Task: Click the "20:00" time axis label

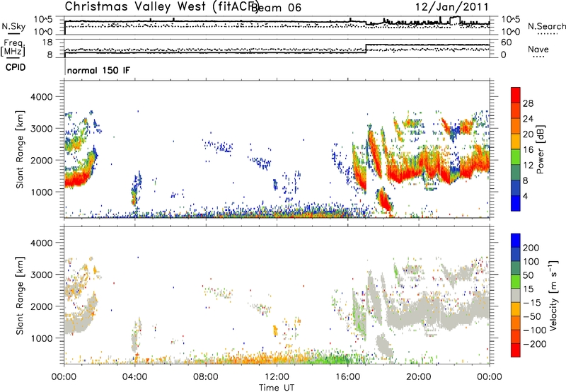Action: click(x=419, y=377)
